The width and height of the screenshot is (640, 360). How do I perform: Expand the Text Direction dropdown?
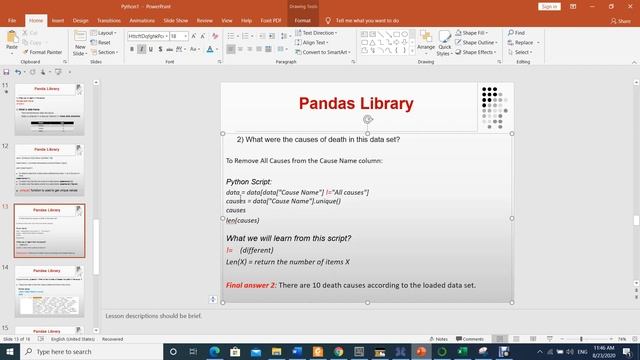[x=316, y=33]
